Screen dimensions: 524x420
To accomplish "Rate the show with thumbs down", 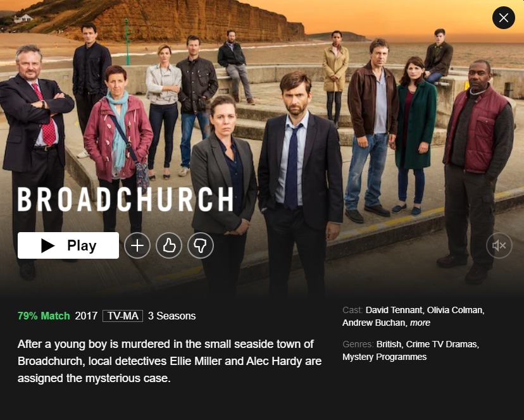I will pyautogui.click(x=201, y=245).
